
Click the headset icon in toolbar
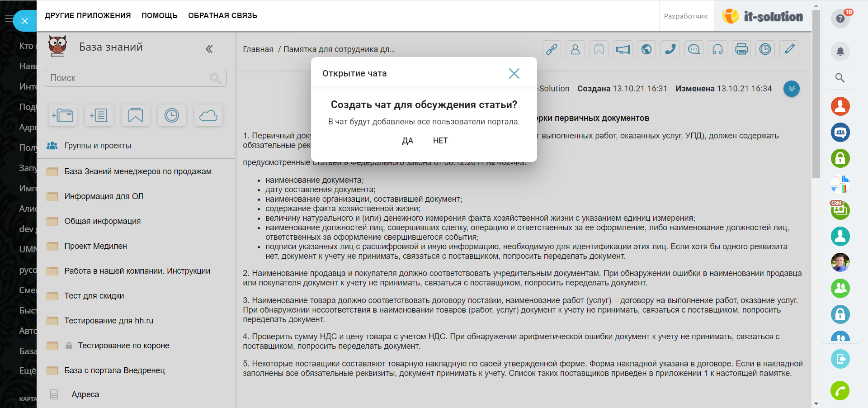(x=717, y=49)
